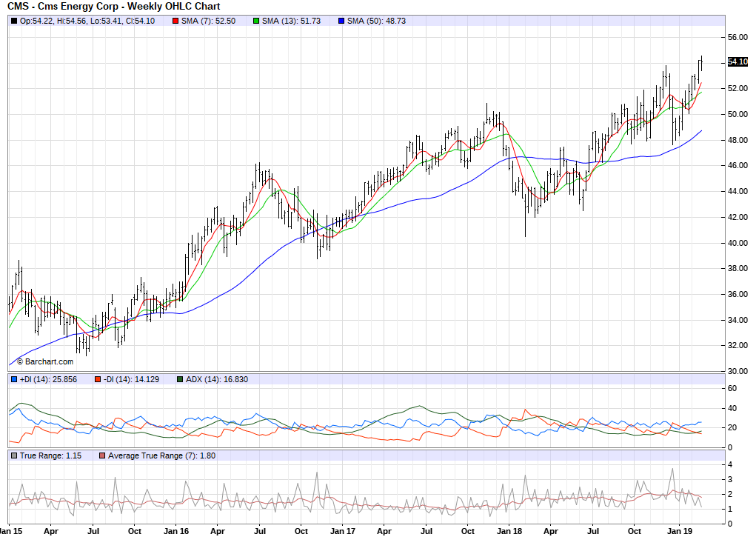Click the 56.00 price axis label
Image resolution: width=756 pixels, height=554 pixels.
(736, 37)
